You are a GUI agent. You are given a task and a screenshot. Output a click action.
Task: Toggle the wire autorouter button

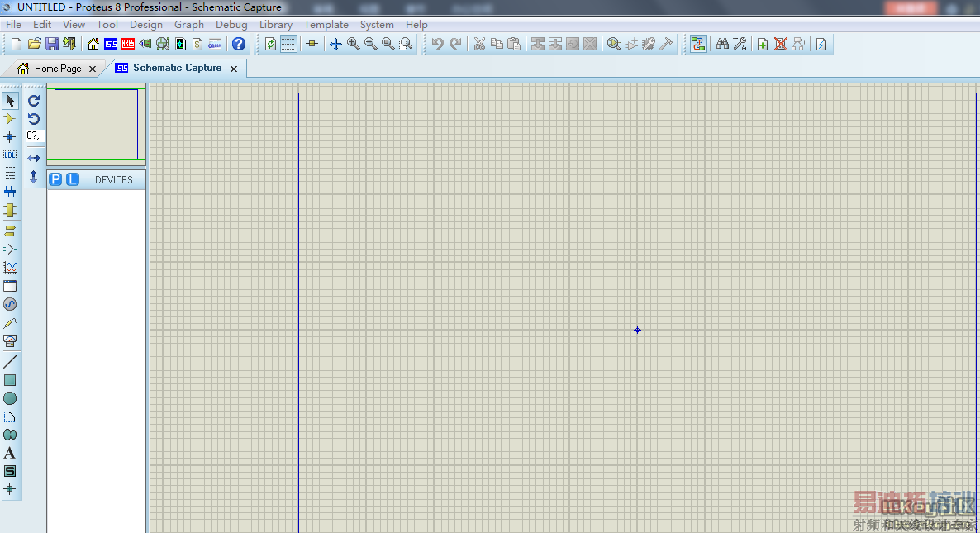click(698, 45)
